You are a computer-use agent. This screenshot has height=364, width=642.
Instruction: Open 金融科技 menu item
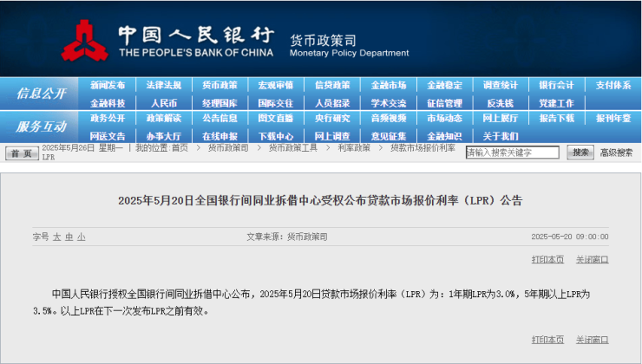(108, 103)
